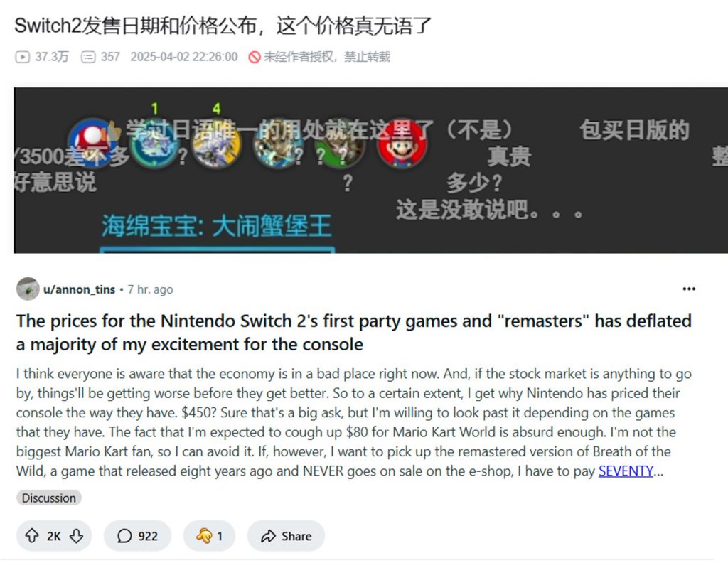Screen dimensions: 728x563
Task: Open the three-dot post options menu
Action: click(689, 289)
